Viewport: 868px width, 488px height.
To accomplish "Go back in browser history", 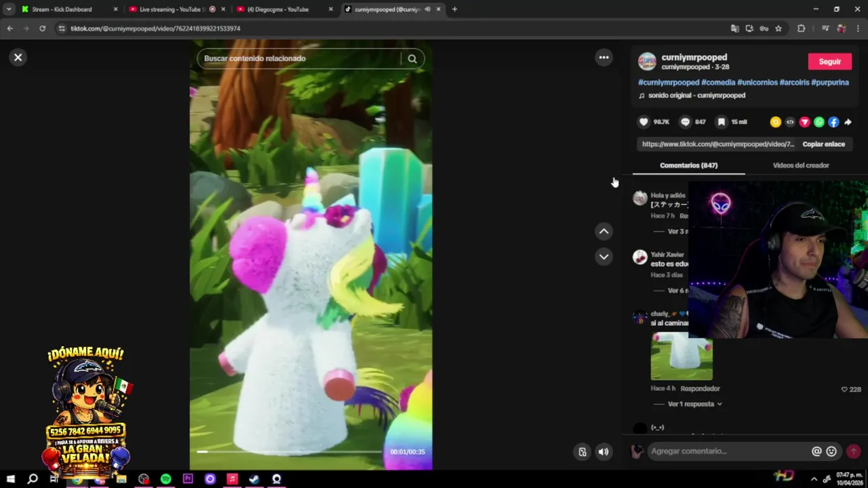I will pos(9,28).
